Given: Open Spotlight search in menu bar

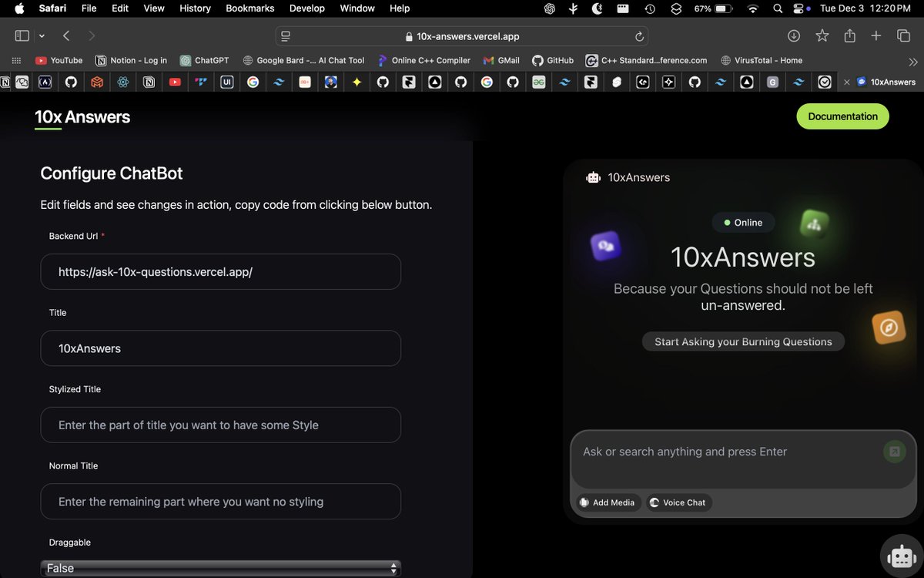Looking at the screenshot, I should (778, 8).
